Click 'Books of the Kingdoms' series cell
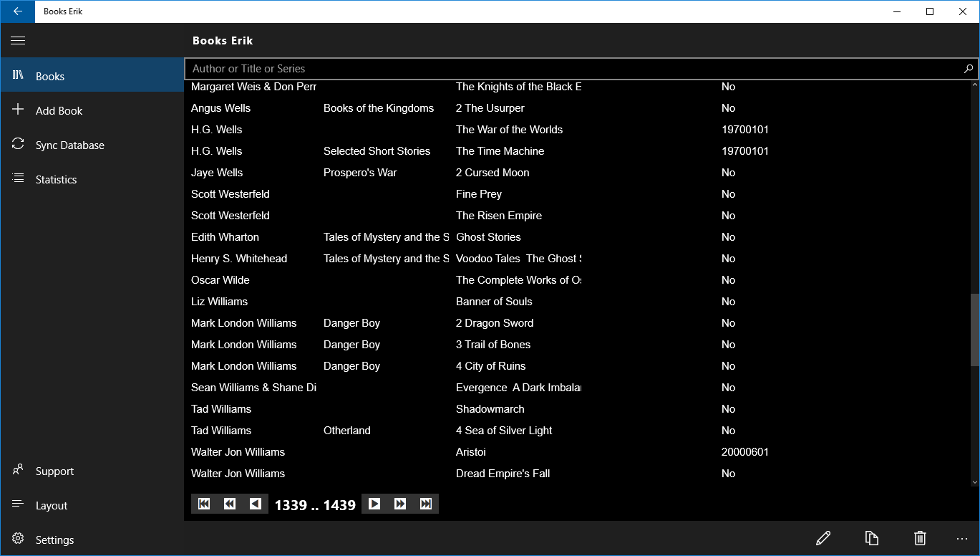The height and width of the screenshot is (556, 980). [379, 108]
